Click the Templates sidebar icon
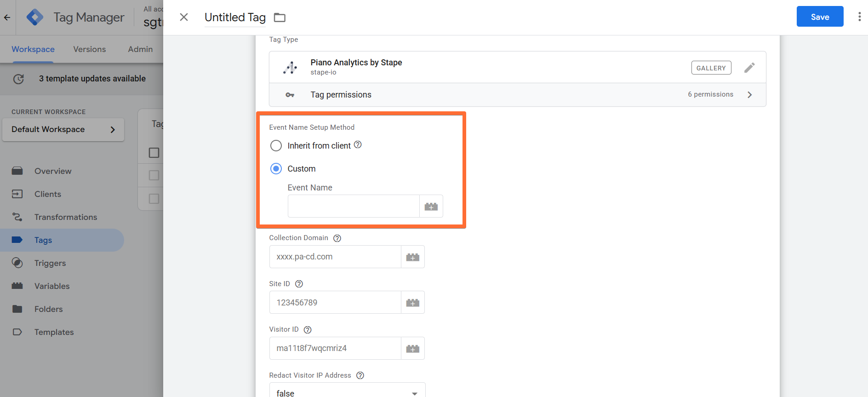 click(17, 332)
